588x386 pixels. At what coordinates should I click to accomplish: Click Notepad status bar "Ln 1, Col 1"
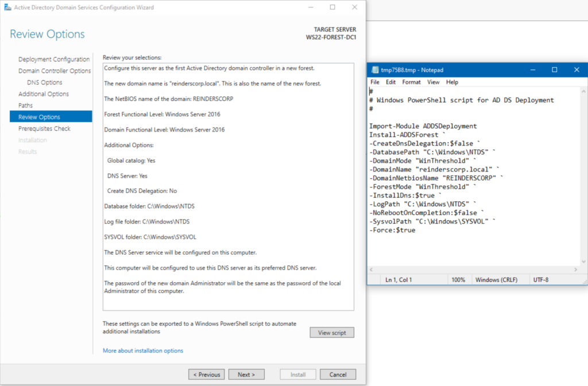(x=399, y=280)
